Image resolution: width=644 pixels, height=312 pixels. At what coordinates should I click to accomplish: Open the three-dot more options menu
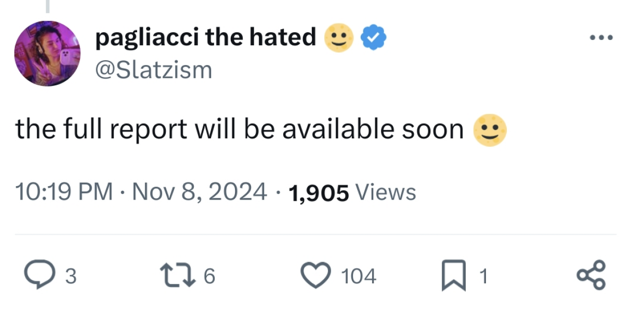point(601,38)
